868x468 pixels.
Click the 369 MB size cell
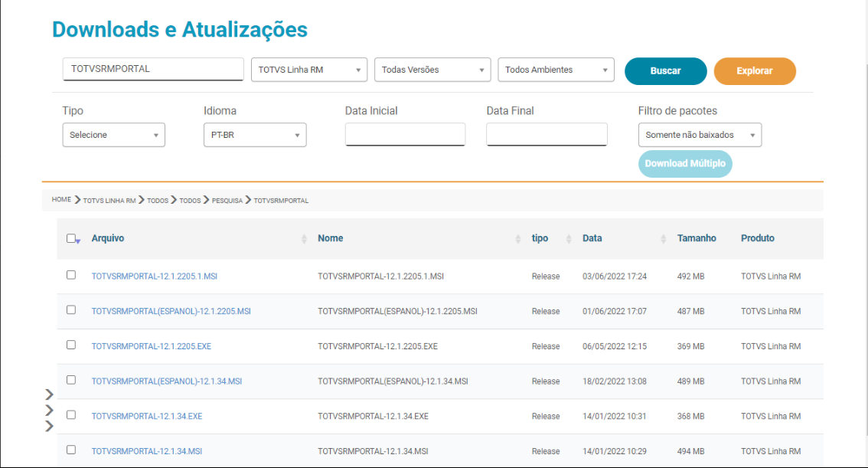[690, 346]
